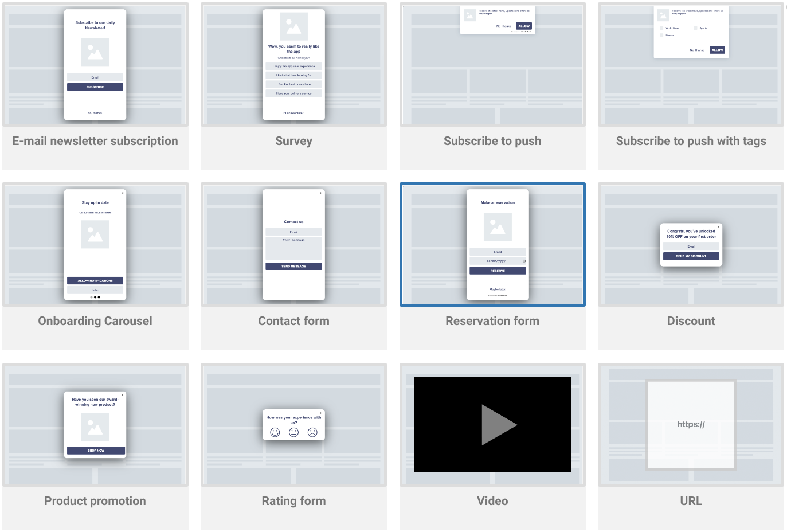Open the Rating form template thumbnail
This screenshot has height=532, width=787.
tap(293, 425)
